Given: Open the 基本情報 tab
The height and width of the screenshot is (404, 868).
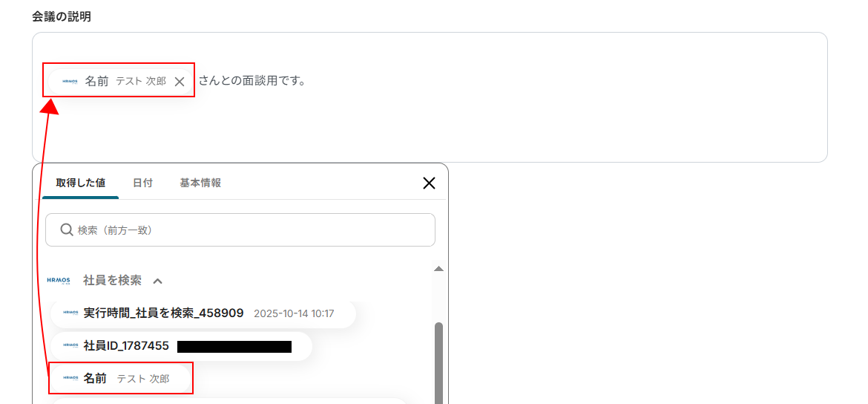Looking at the screenshot, I should coord(200,183).
